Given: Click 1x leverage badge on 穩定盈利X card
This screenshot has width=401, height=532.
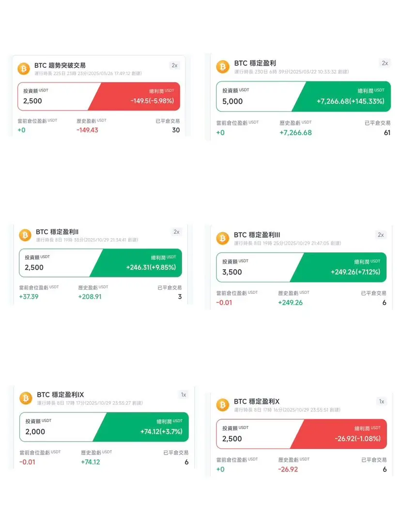Looking at the screenshot, I should tap(382, 401).
